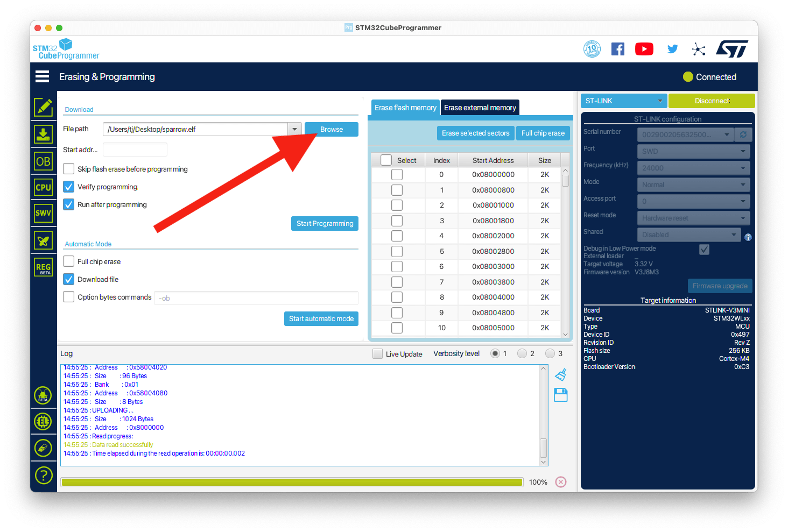Screen dimensions: 788x532
Task: Open the ST Facebook page icon
Action: tap(618, 49)
